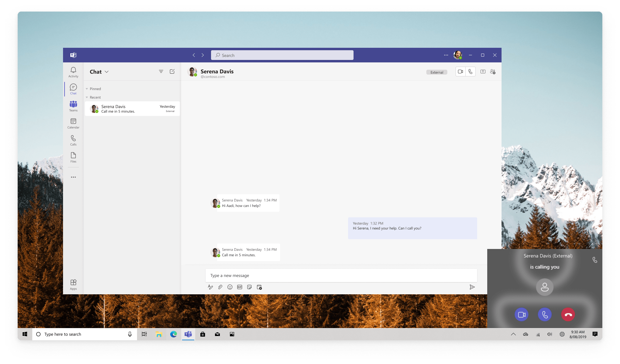Add people to the conversation
Viewport: 620px width, 364px height.
pyautogui.click(x=493, y=72)
